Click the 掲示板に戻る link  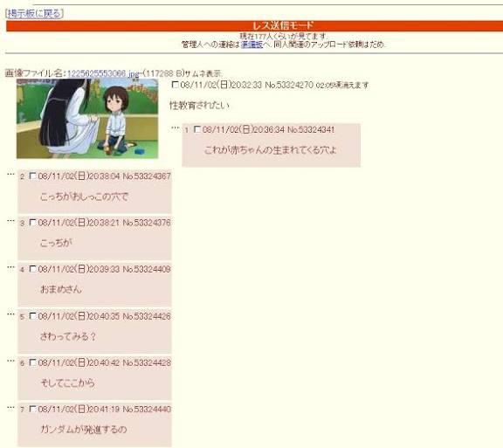(34, 13)
